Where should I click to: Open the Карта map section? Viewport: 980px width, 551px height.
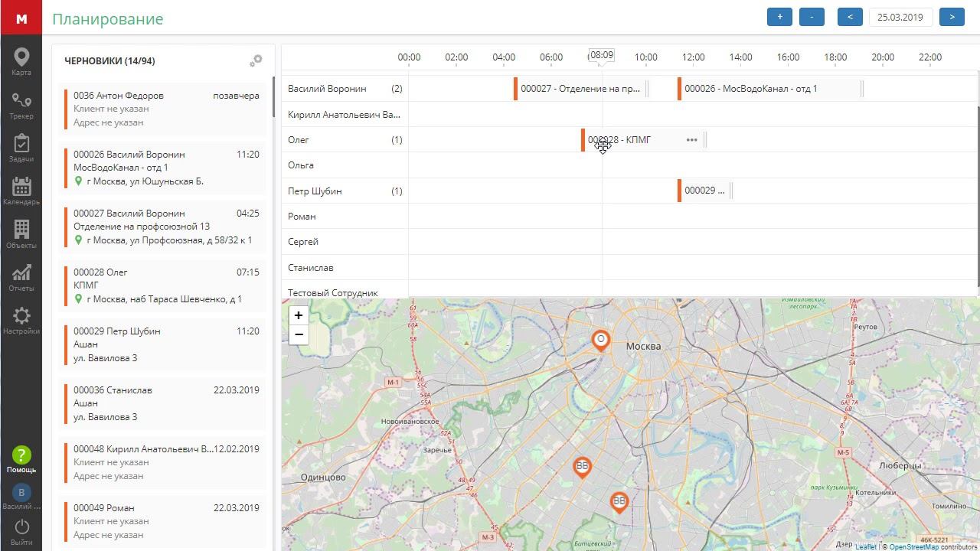[x=21, y=62]
